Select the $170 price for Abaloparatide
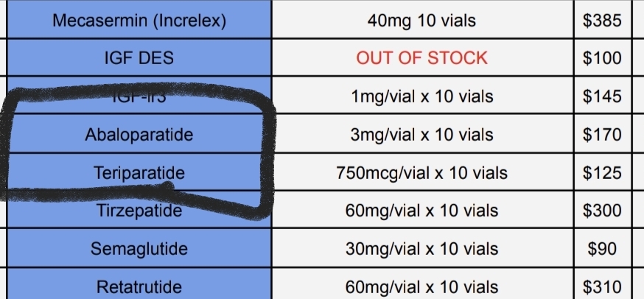The width and height of the screenshot is (644, 299). pos(602,135)
